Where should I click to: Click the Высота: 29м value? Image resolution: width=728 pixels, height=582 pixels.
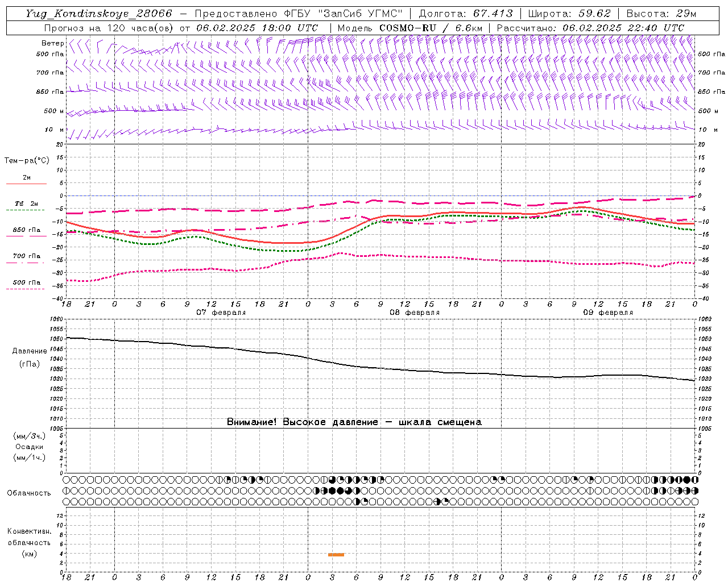click(661, 14)
